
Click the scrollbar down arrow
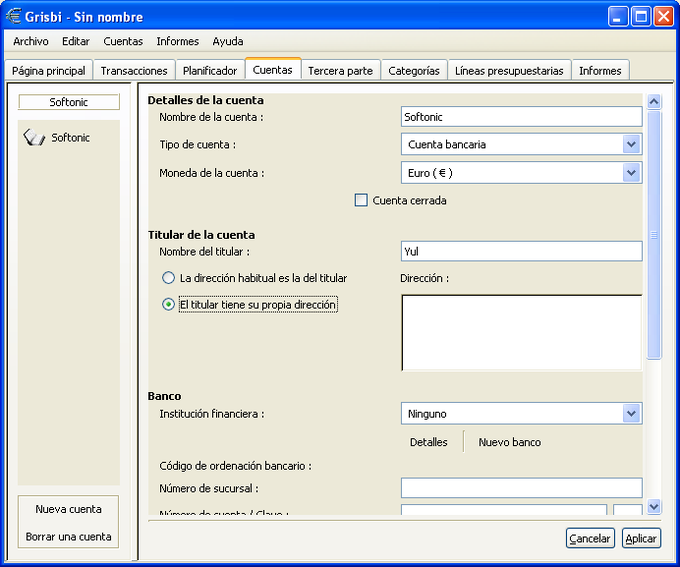(654, 506)
